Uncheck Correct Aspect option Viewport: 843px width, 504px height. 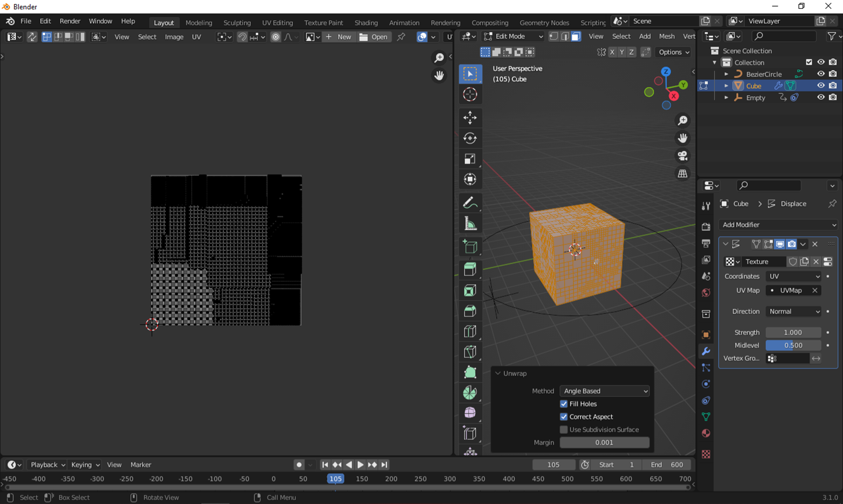tap(564, 417)
